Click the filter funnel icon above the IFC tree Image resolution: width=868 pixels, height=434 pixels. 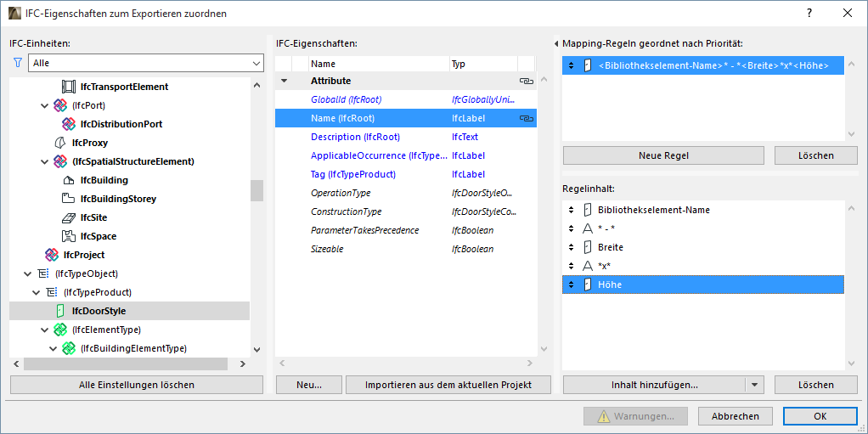tap(17, 63)
